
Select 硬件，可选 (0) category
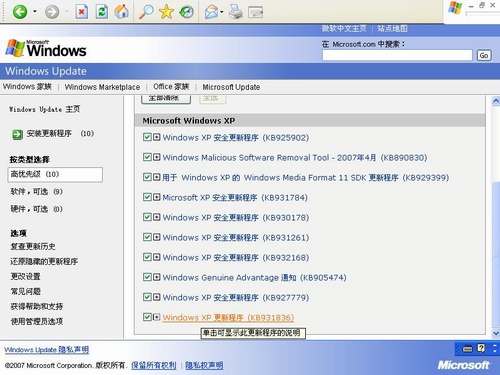pyautogui.click(x=37, y=209)
